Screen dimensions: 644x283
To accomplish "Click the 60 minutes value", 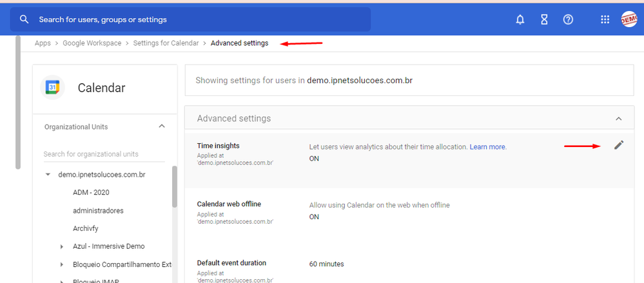I will pyautogui.click(x=327, y=264).
